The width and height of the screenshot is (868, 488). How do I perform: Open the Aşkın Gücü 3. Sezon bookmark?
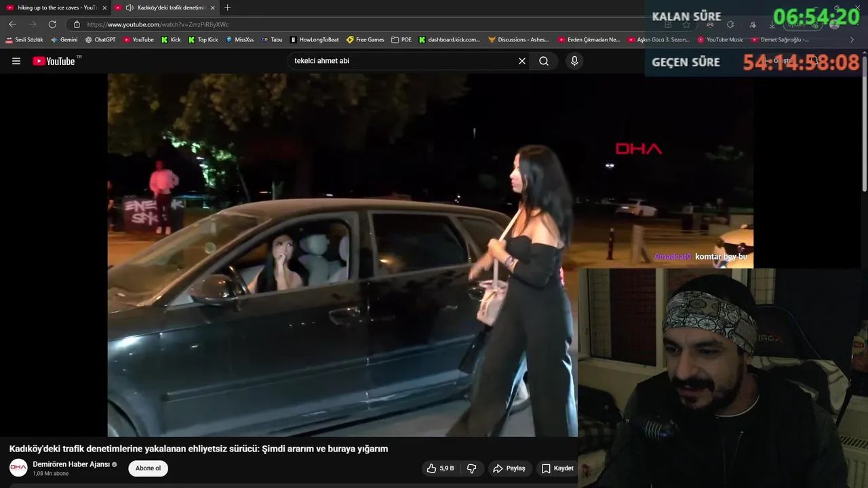pyautogui.click(x=658, y=40)
